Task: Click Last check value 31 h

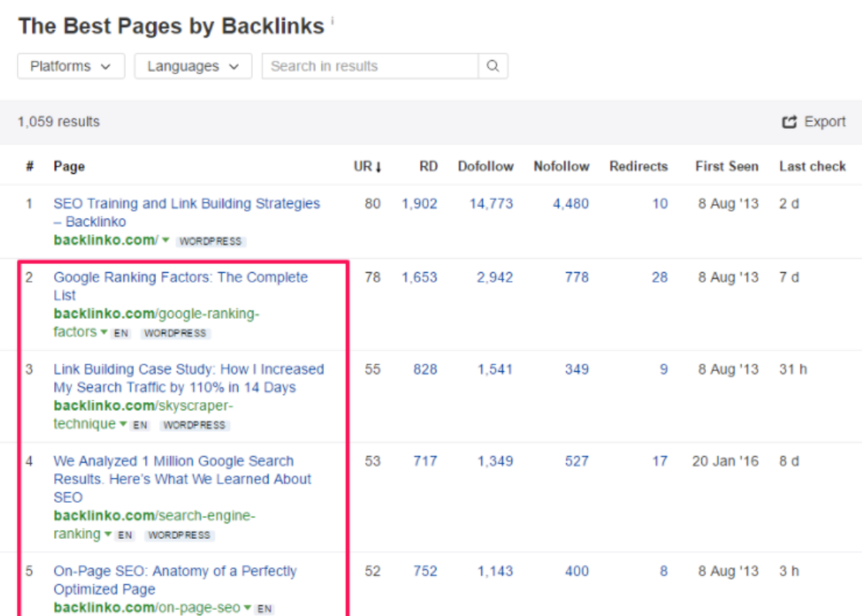Action: [792, 369]
